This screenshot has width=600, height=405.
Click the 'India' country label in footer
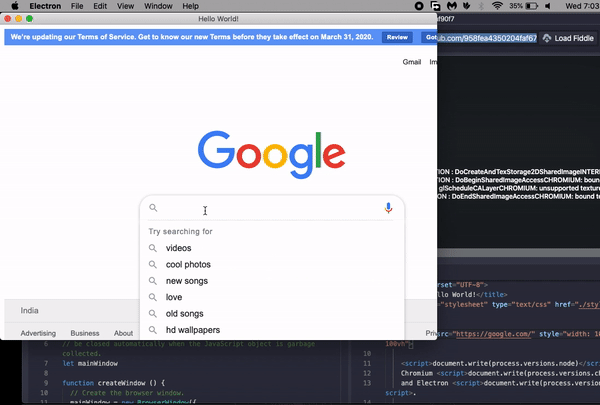[x=29, y=310]
